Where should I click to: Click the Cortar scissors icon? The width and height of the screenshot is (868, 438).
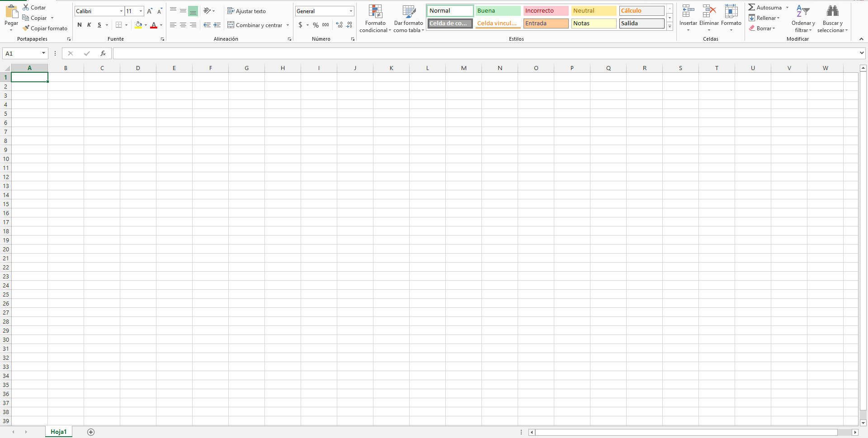tap(26, 7)
